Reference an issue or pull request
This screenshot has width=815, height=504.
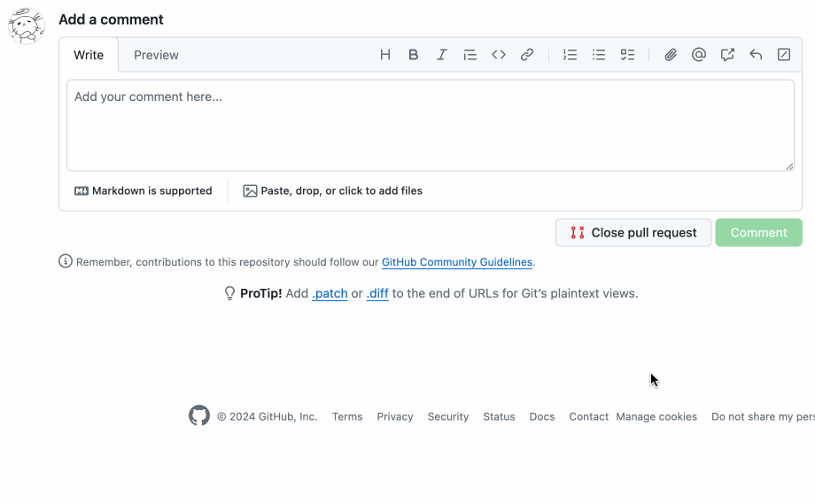tap(727, 55)
